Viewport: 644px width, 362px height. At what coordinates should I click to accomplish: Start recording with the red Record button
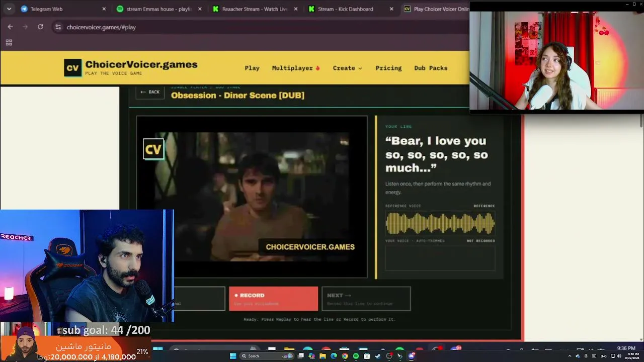click(273, 299)
